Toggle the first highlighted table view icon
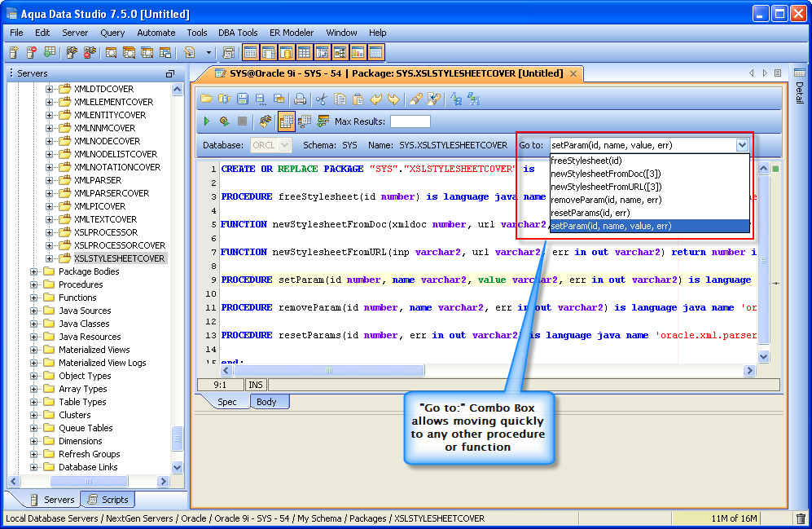Viewport: 812px width, 529px height. click(x=251, y=52)
